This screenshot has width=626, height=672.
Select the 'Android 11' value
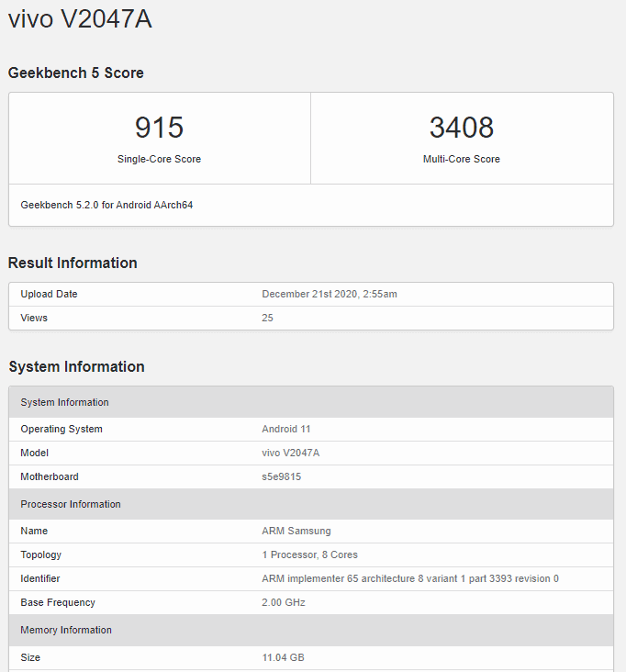click(x=286, y=429)
